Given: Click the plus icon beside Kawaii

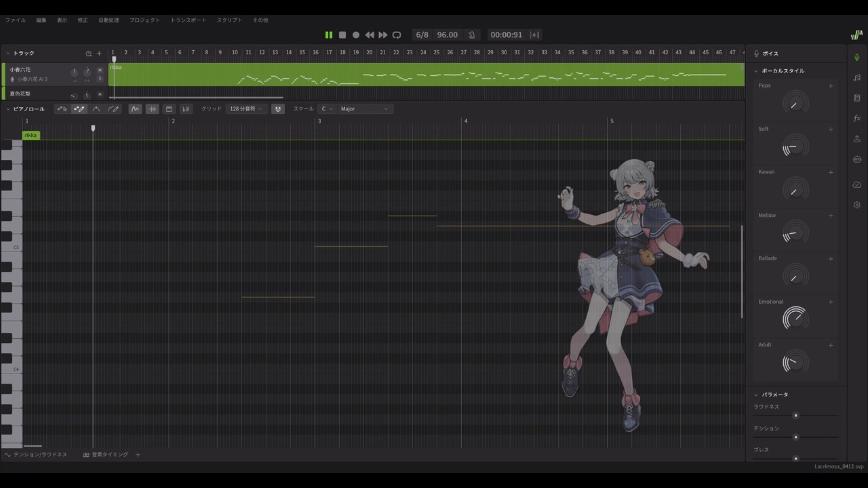Looking at the screenshot, I should tap(831, 172).
